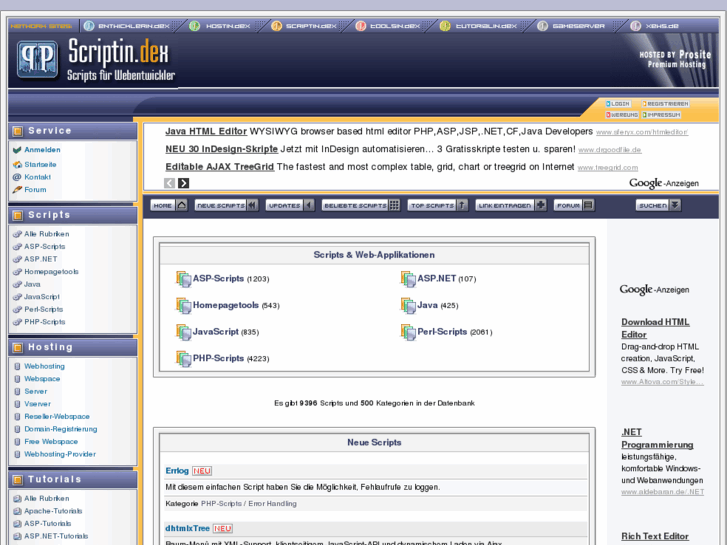Click the Anmelden checkmark icon

coord(17,150)
